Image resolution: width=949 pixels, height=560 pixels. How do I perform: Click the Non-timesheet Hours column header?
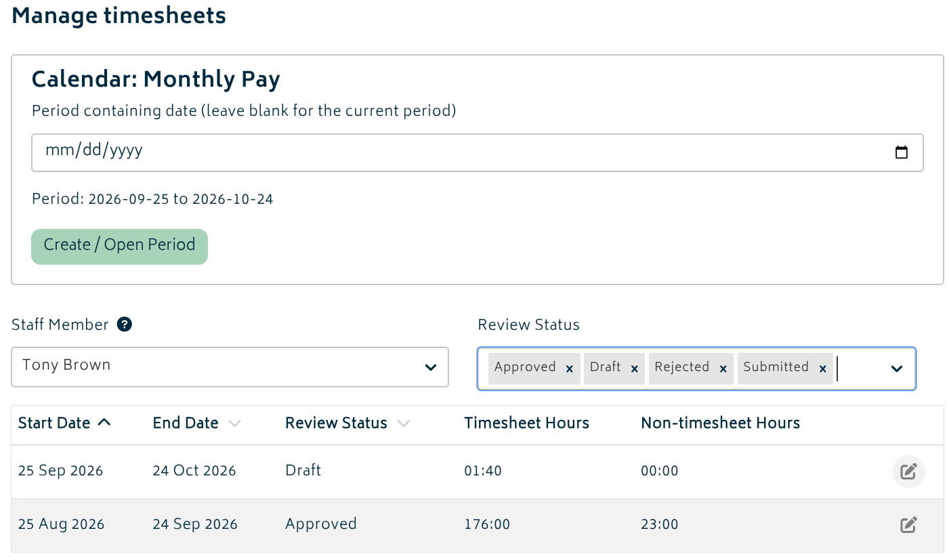coord(721,423)
